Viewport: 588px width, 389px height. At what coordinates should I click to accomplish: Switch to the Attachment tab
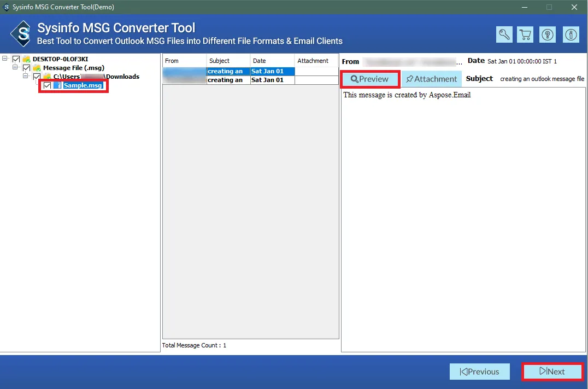431,79
